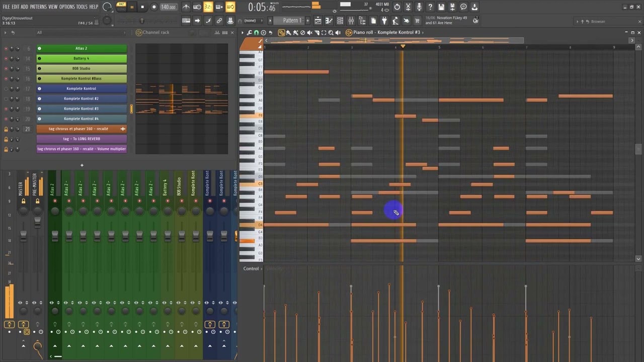Image resolution: width=644 pixels, height=362 pixels.
Task: Open the FILE menu
Action: pyautogui.click(x=6, y=7)
